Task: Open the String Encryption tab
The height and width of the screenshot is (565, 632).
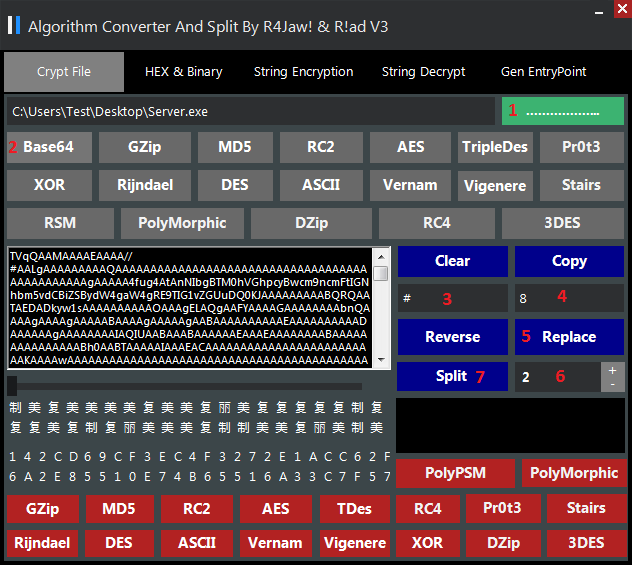Action: click(x=303, y=72)
